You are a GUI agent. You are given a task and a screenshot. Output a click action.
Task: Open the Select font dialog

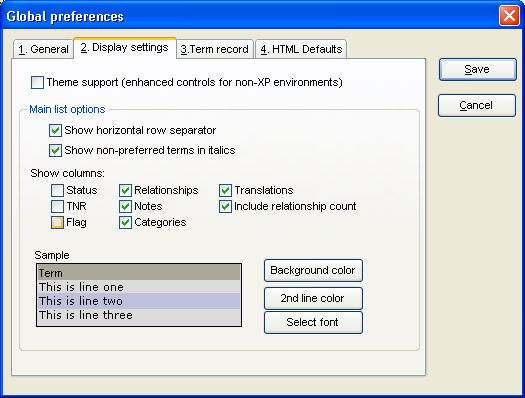coord(313,322)
